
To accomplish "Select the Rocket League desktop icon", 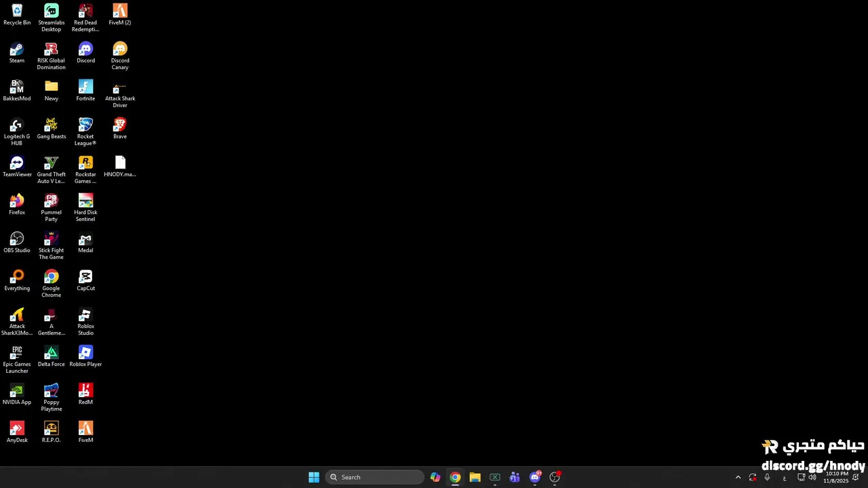I will pyautogui.click(x=85, y=131).
